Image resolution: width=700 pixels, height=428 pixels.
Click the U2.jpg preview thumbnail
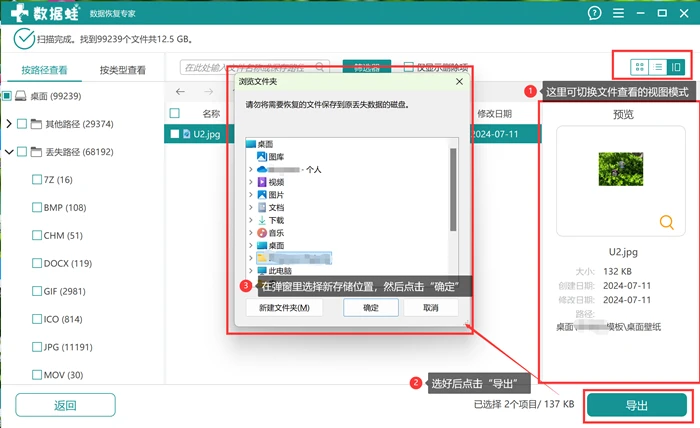621,169
